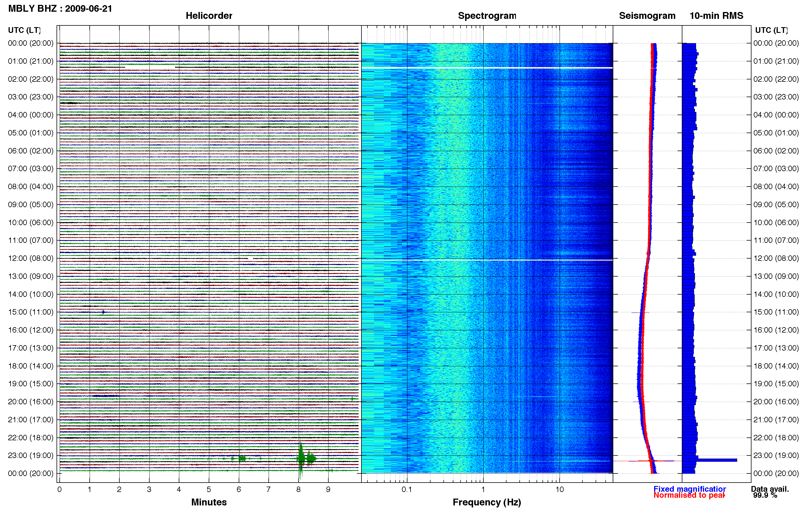
Task: Click the upper white data gap in spectrogram
Action: pos(487,68)
